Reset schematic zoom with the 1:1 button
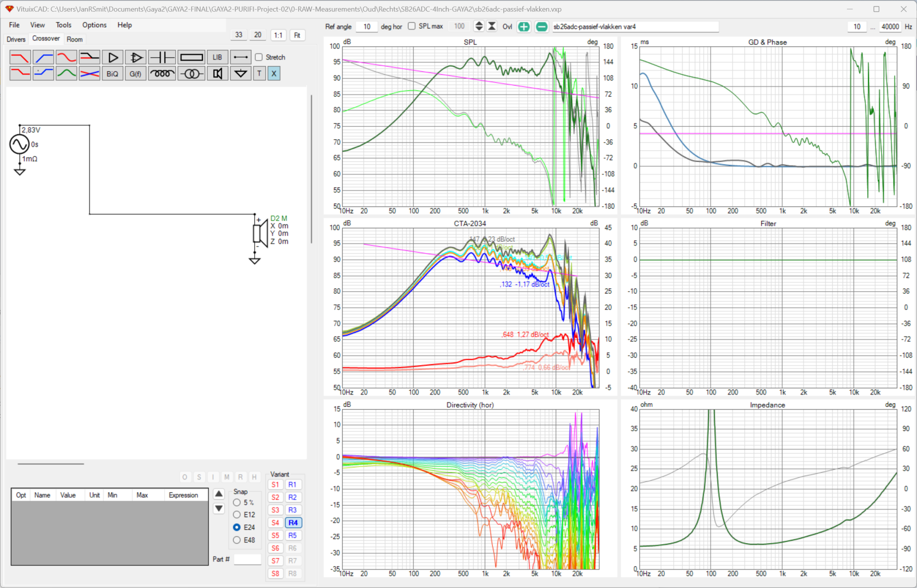917x588 pixels. (279, 35)
